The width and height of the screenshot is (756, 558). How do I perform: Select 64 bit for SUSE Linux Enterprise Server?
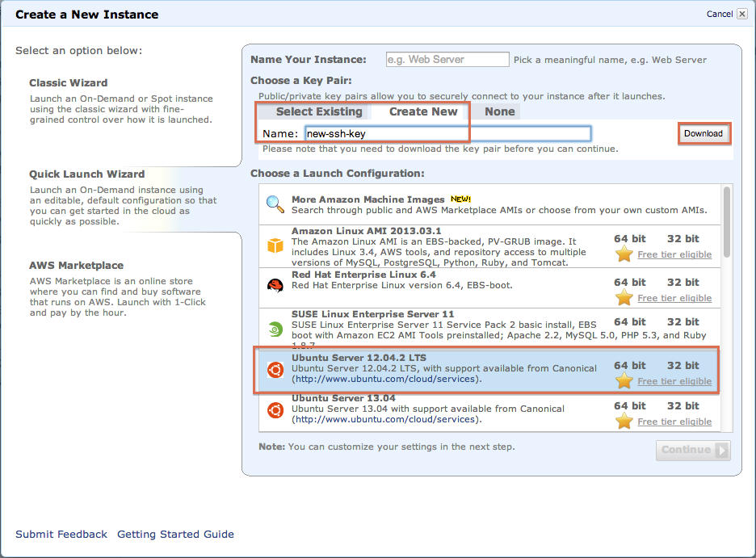click(x=630, y=322)
